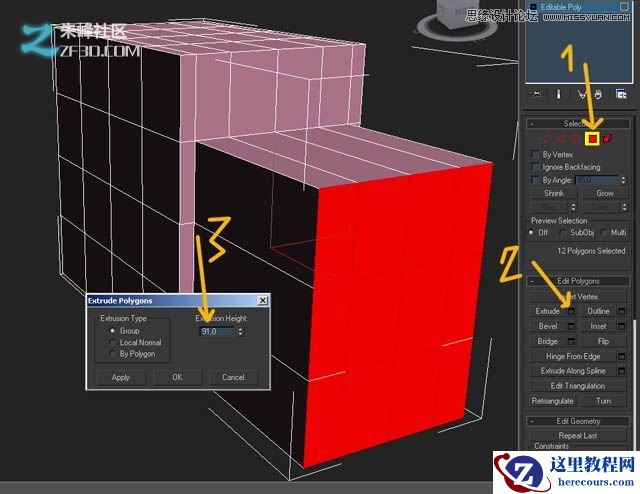Select Border sub-object level icon
Screen dimensions: 640x494
pyautogui.click(x=576, y=139)
